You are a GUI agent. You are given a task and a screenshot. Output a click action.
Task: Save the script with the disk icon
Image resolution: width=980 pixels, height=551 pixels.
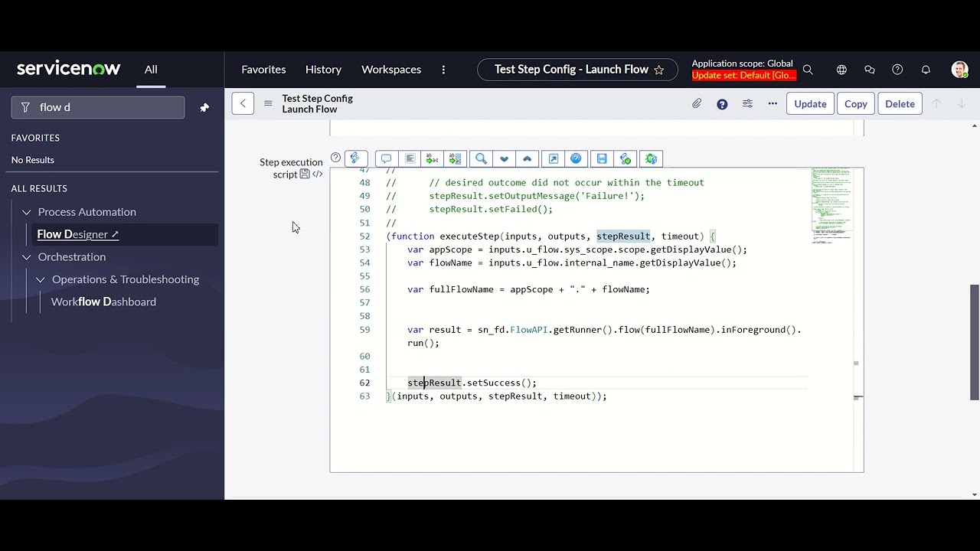[x=602, y=158]
